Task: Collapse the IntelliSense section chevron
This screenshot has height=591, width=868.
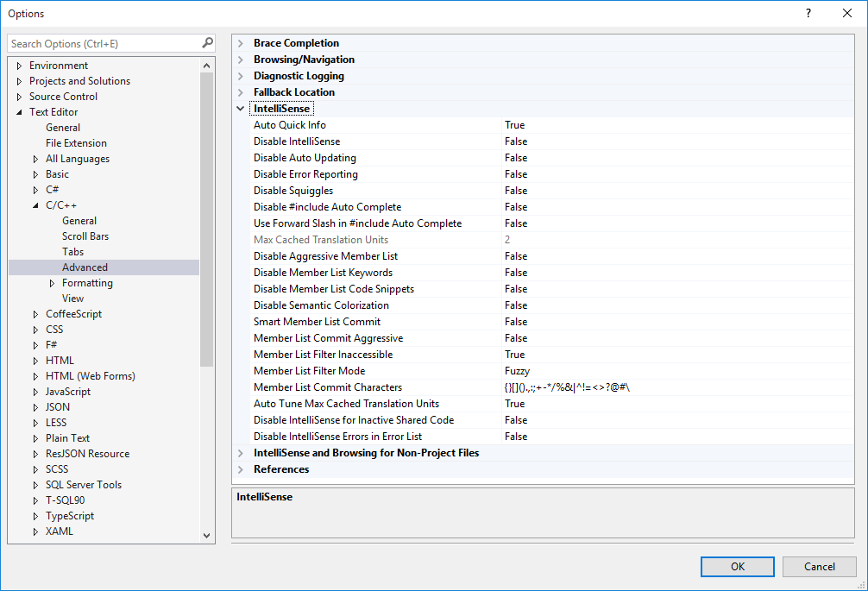Action: click(x=241, y=109)
